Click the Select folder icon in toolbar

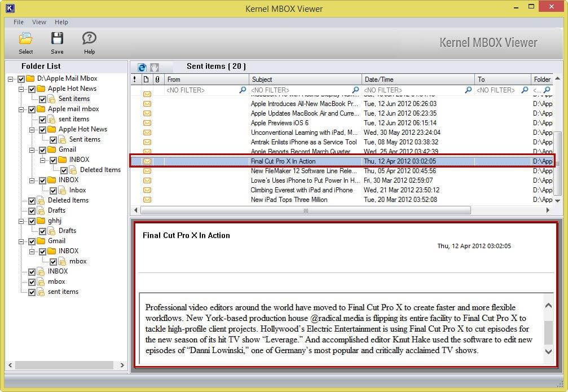click(x=25, y=39)
